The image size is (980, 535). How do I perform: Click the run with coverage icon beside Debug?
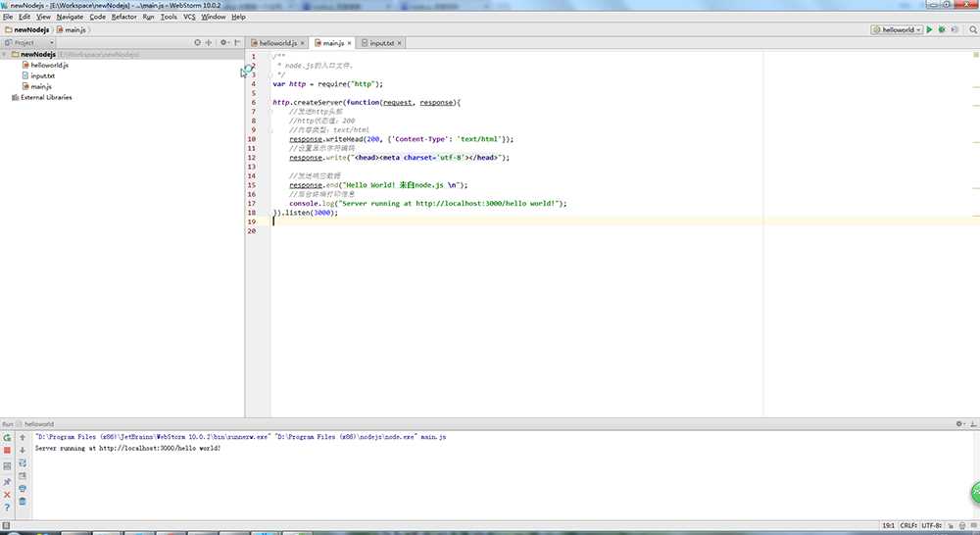[955, 29]
